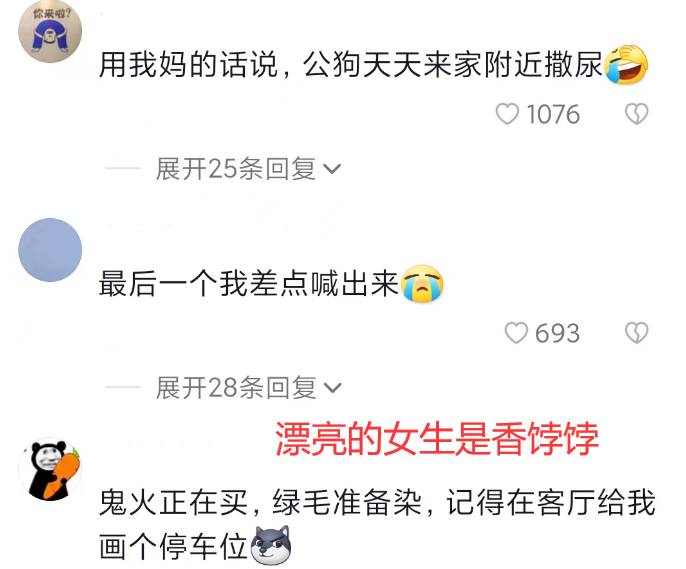The width and height of the screenshot is (686, 569).
Task: Open the panda-with-carrot avatar profile
Action: 50,469
